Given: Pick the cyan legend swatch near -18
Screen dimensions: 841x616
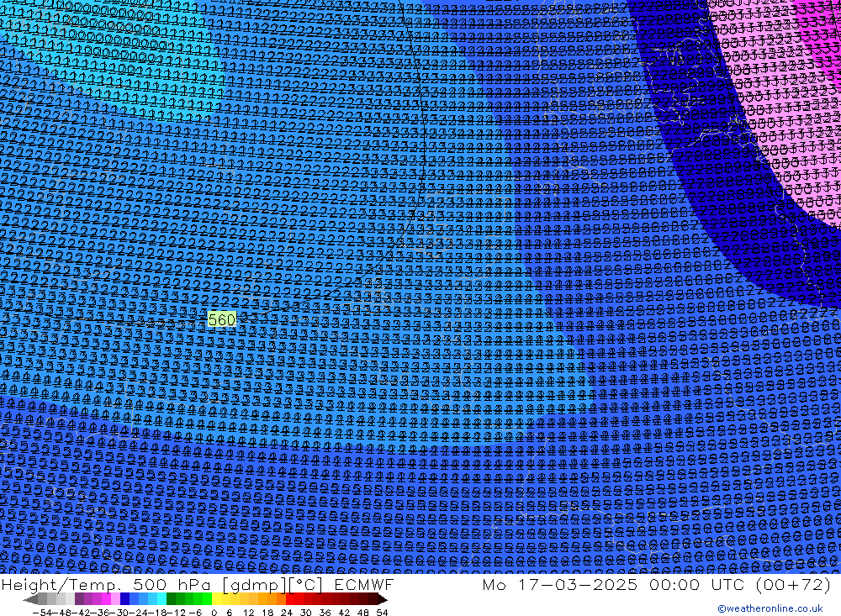Looking at the screenshot, I should point(161,599).
